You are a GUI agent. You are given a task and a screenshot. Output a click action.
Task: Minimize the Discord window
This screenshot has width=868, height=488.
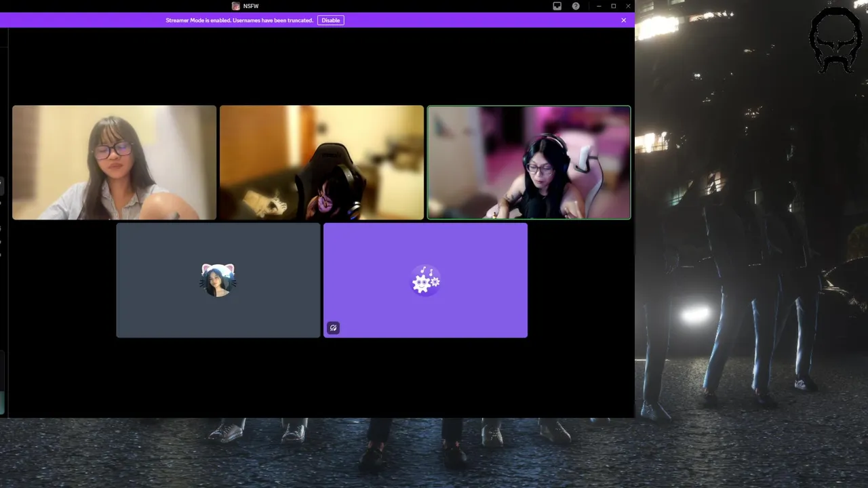(x=599, y=6)
